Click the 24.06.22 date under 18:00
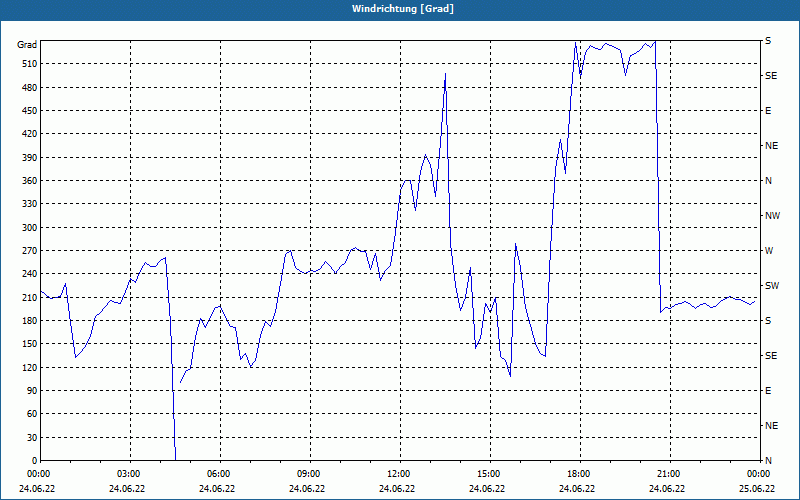The width and height of the screenshot is (800, 500). 577,488
